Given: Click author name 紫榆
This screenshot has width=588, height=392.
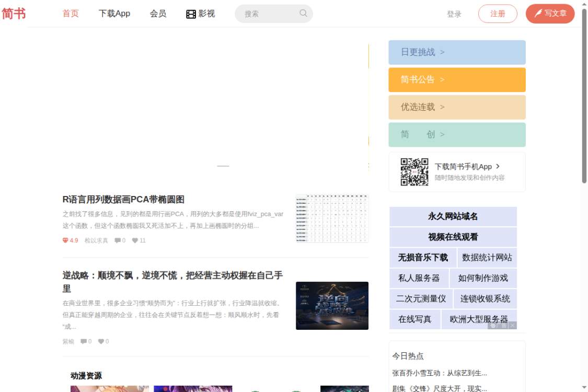Looking at the screenshot, I should coord(68,341).
